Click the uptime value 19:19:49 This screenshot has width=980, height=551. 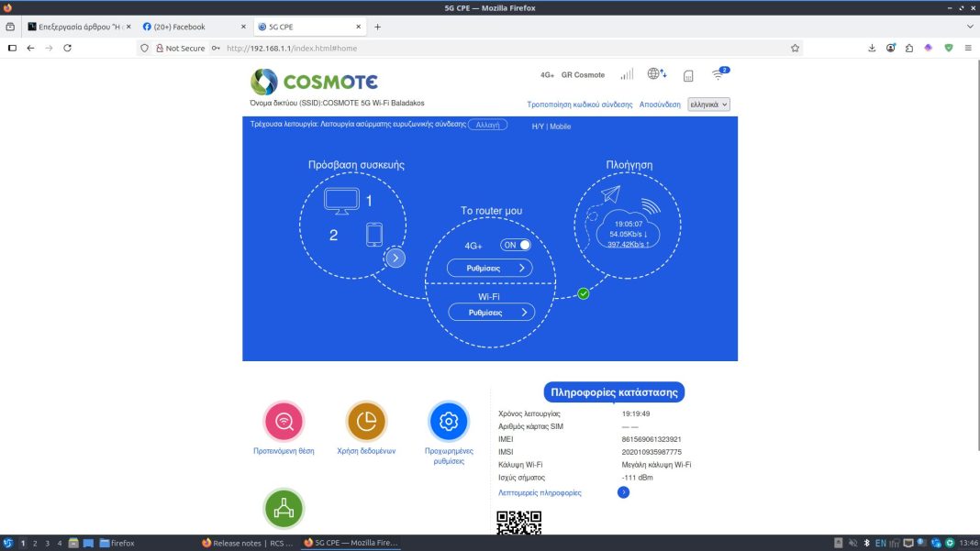tap(636, 413)
